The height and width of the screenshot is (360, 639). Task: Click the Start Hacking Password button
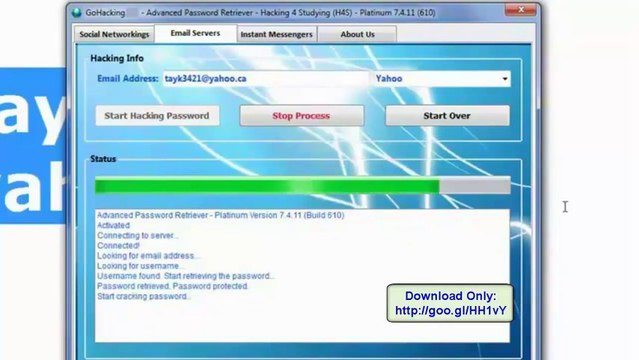[x=157, y=116]
